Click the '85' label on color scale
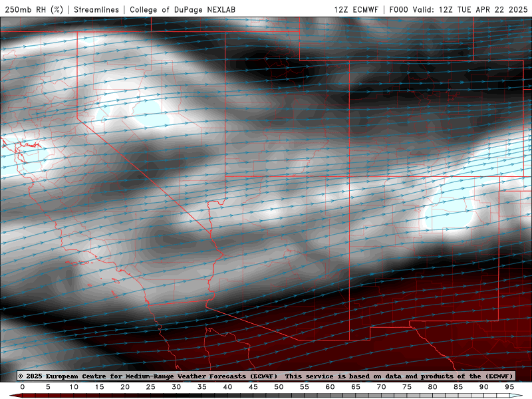This screenshot has height=399, width=532. (x=458, y=387)
